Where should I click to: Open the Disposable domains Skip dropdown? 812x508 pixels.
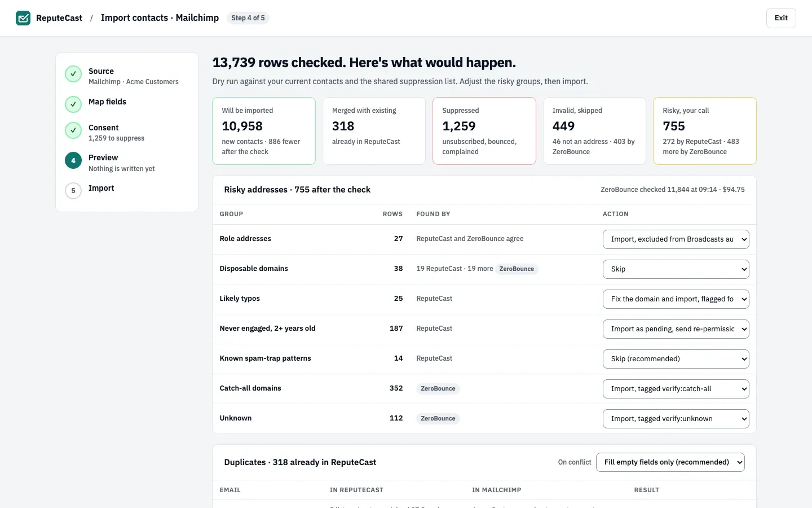[x=676, y=269]
